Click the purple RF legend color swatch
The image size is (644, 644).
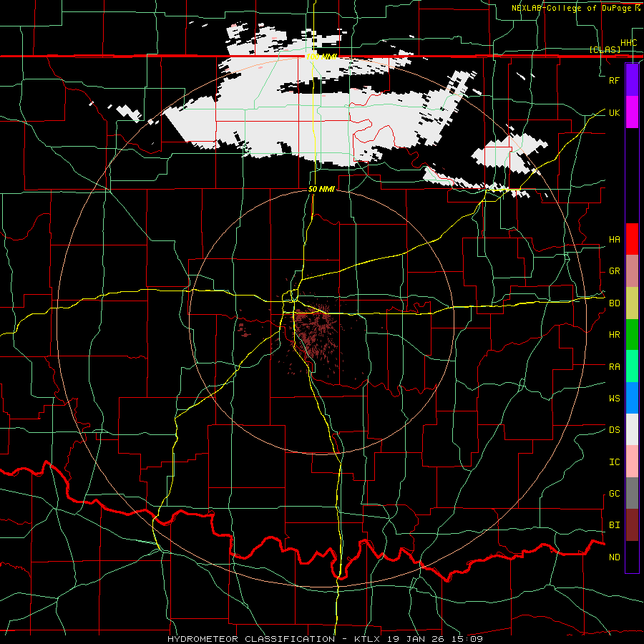(x=632, y=80)
